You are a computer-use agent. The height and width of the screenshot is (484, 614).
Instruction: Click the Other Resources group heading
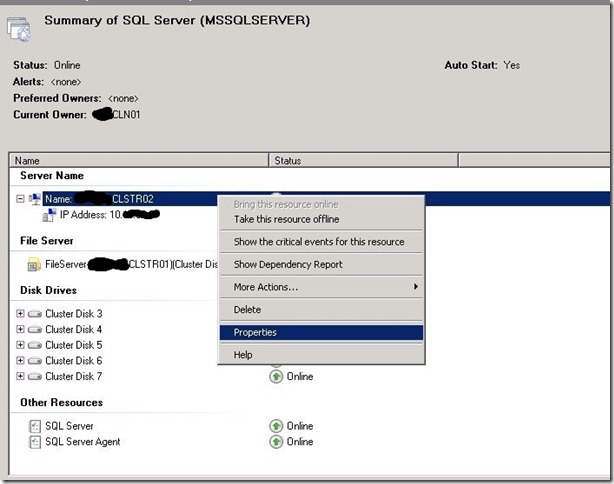click(x=61, y=403)
